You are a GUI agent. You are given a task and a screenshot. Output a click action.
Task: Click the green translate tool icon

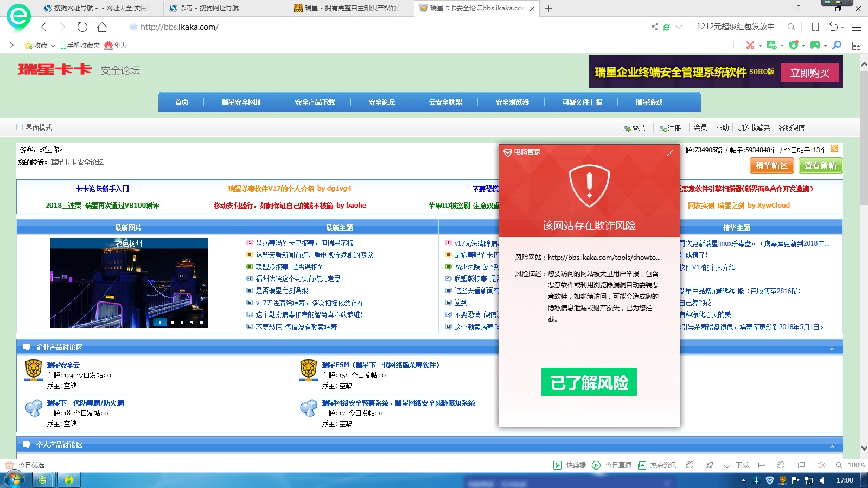coord(772,45)
